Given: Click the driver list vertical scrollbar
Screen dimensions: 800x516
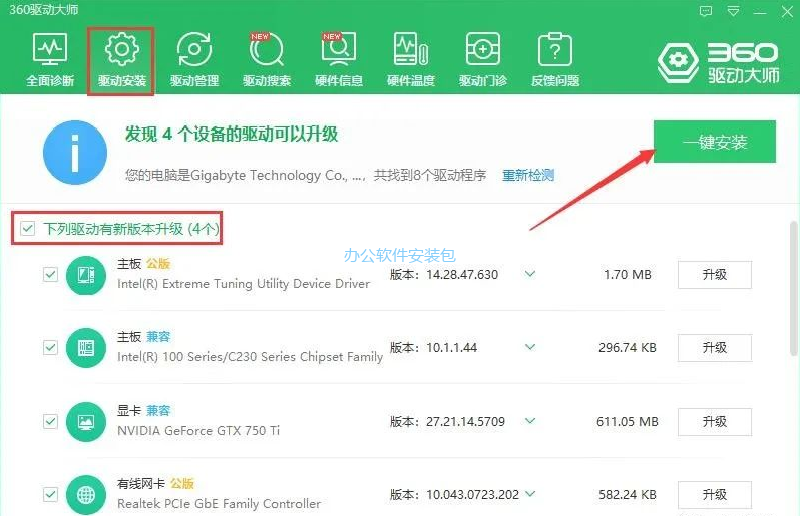Looking at the screenshot, I should (793, 288).
